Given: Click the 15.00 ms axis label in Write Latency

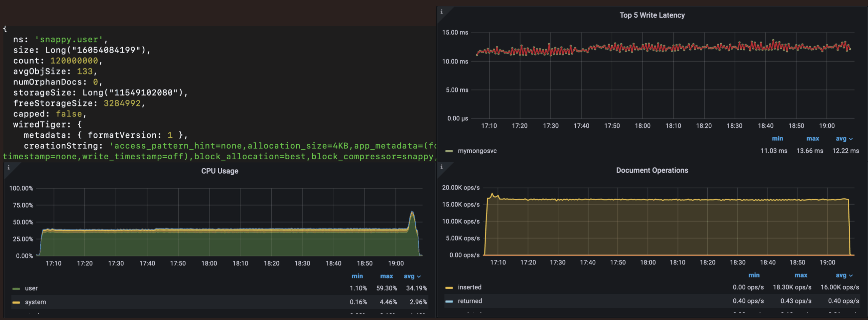Looking at the screenshot, I should click(x=455, y=33).
